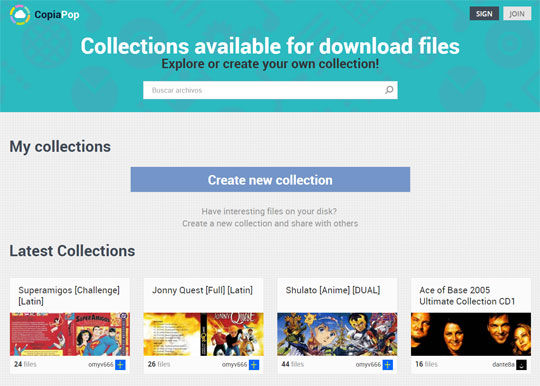Screen dimensions: 540x386
Task: Click the CopiaPop brand name text
Action: coord(57,15)
